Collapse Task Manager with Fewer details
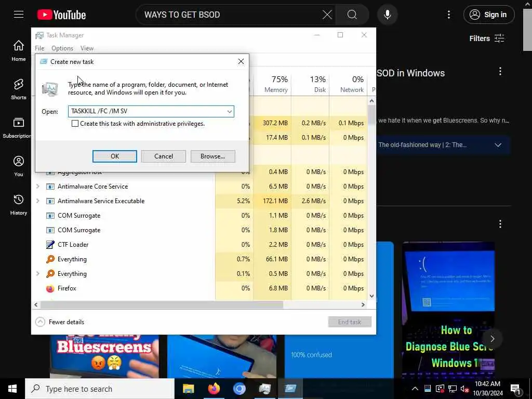The width and height of the screenshot is (532, 399). [x=60, y=322]
